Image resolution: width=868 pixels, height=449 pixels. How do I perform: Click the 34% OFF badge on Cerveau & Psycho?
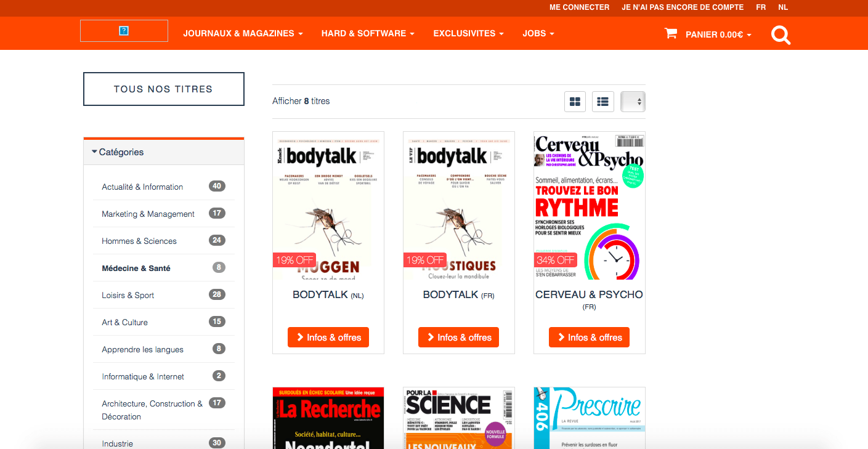555,260
